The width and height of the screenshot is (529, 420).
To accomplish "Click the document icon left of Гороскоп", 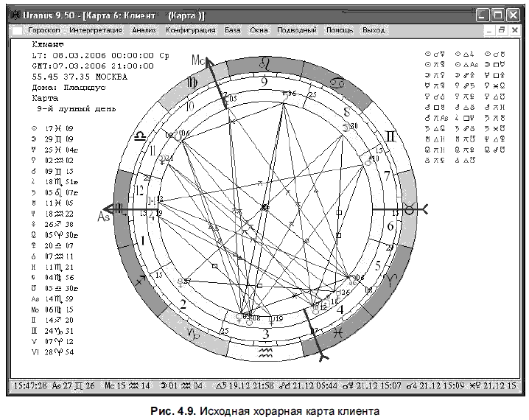I will [17, 31].
